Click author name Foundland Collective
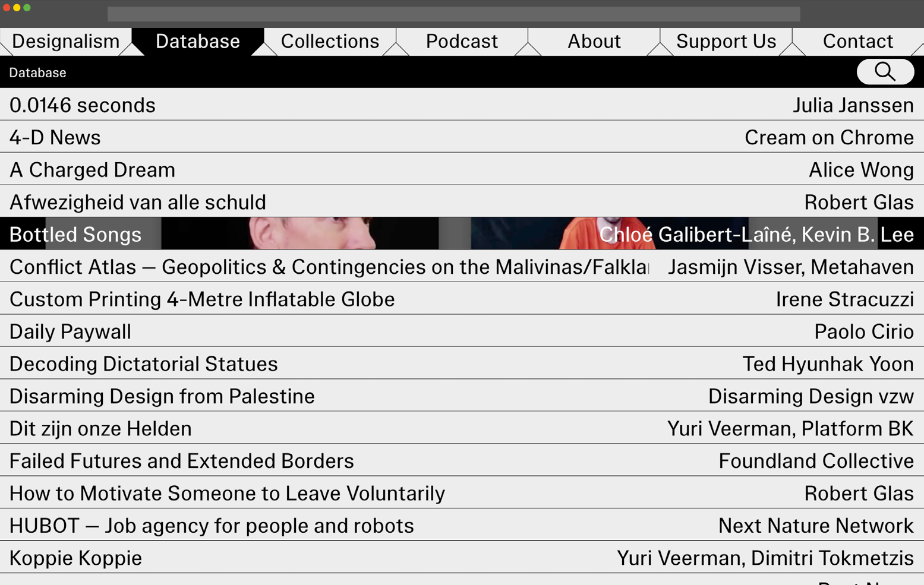924x585 pixels. coord(816,461)
